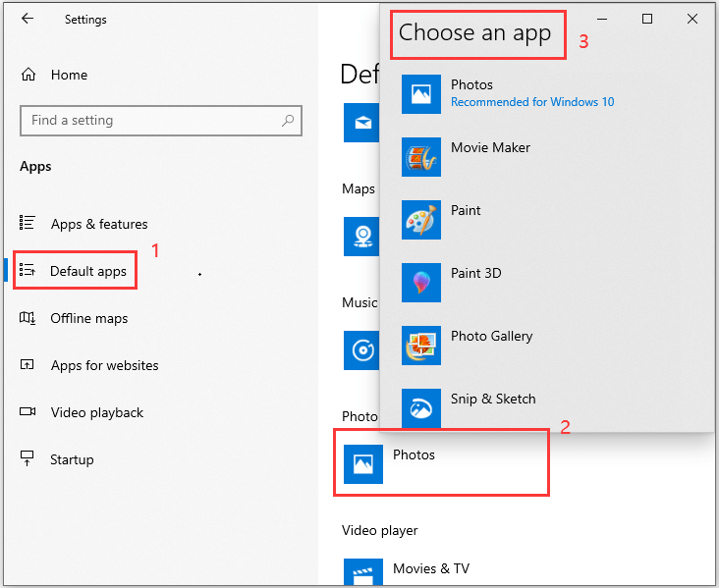Screen dimensions: 719x588
Task: Click the Offline maps map icon
Action: 28,318
